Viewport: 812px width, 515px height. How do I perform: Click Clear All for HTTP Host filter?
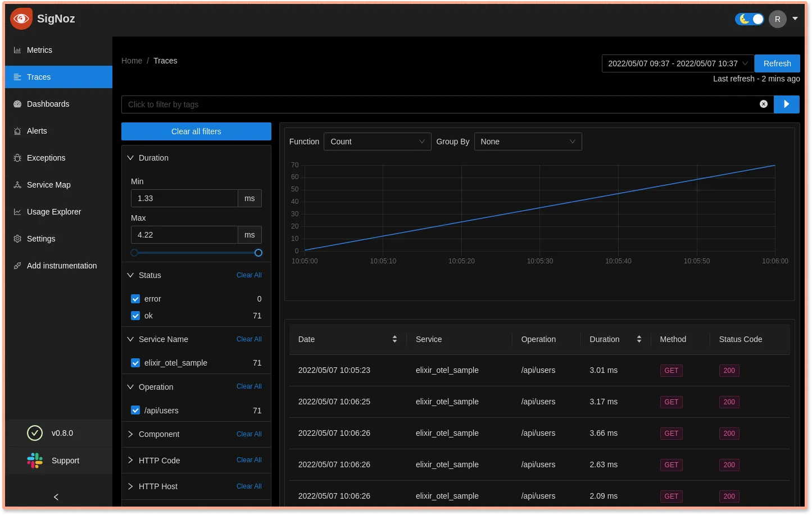(249, 486)
